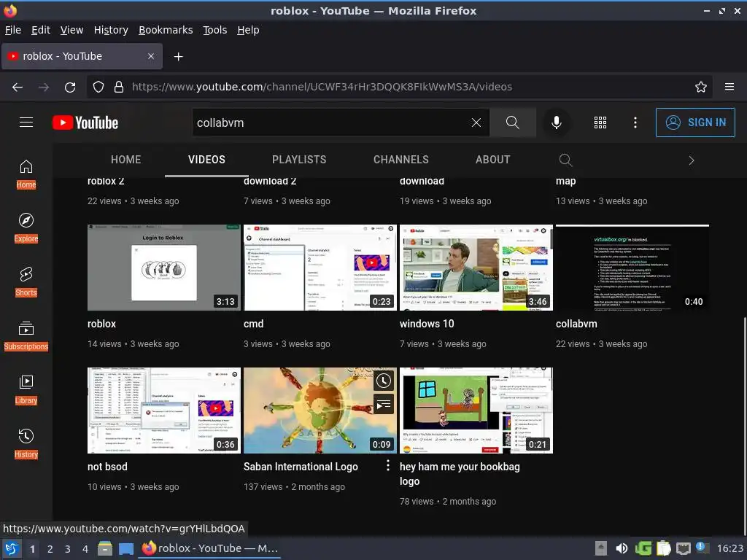Switch to the ABOUT tab
The image size is (747, 560).
(x=492, y=160)
